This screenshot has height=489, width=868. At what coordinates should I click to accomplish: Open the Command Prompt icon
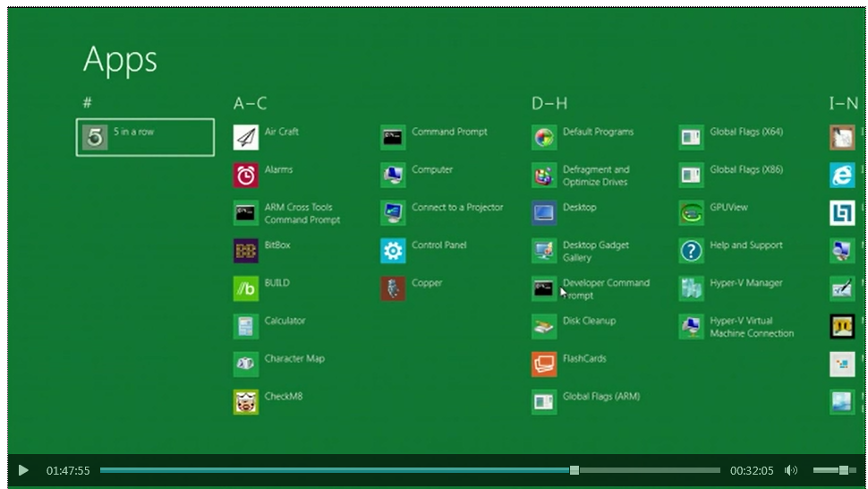(x=393, y=137)
